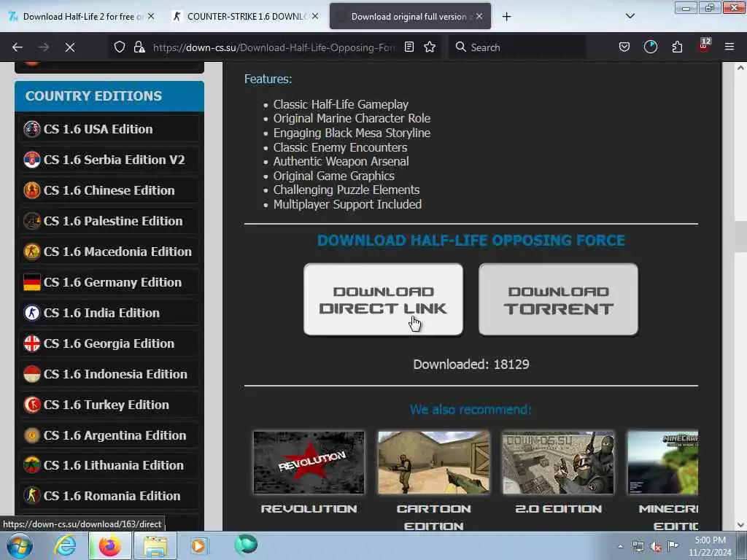
Task: Open CS 1.6 Chinese Edition
Action: [x=109, y=190]
